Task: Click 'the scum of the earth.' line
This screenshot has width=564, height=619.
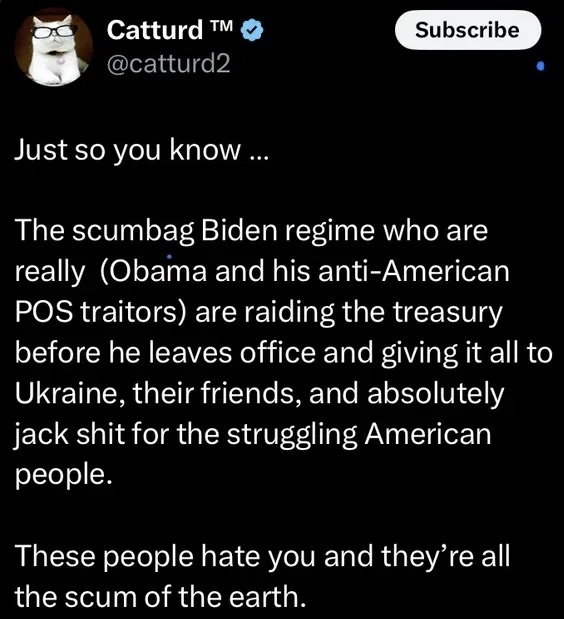Action: (x=161, y=596)
